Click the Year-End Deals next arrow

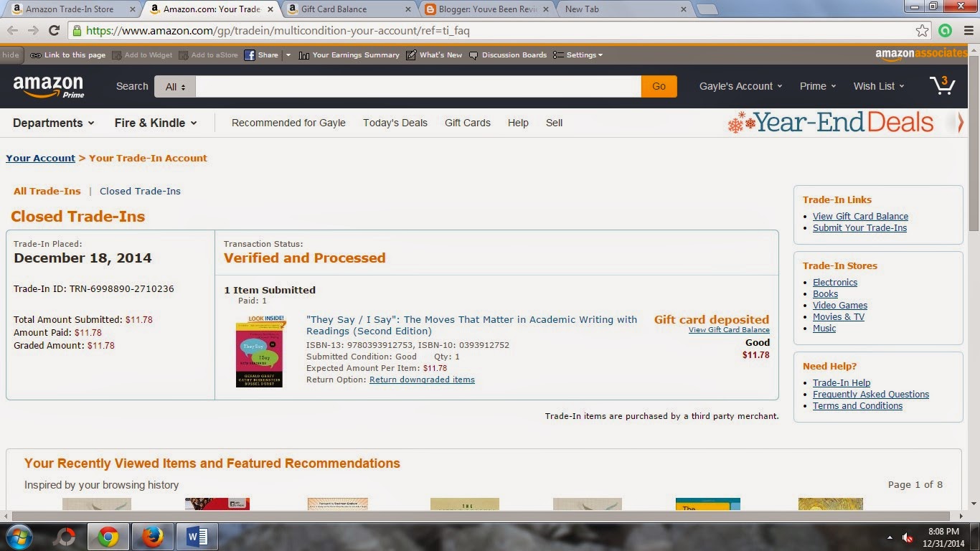(961, 123)
